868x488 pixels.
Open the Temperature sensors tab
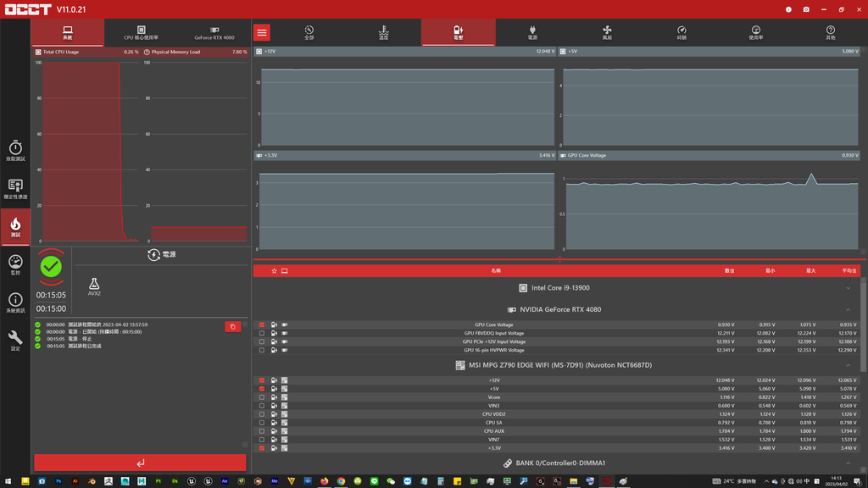(384, 33)
